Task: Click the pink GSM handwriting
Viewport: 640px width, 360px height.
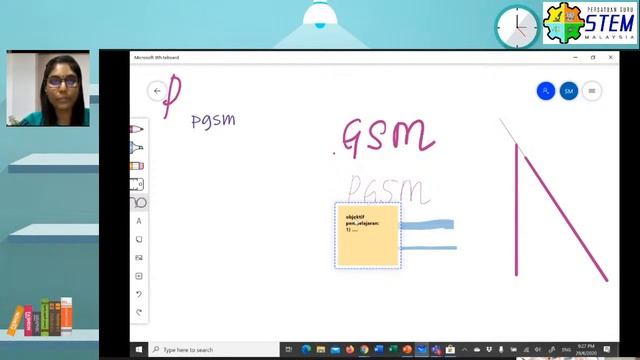Action: click(x=388, y=137)
